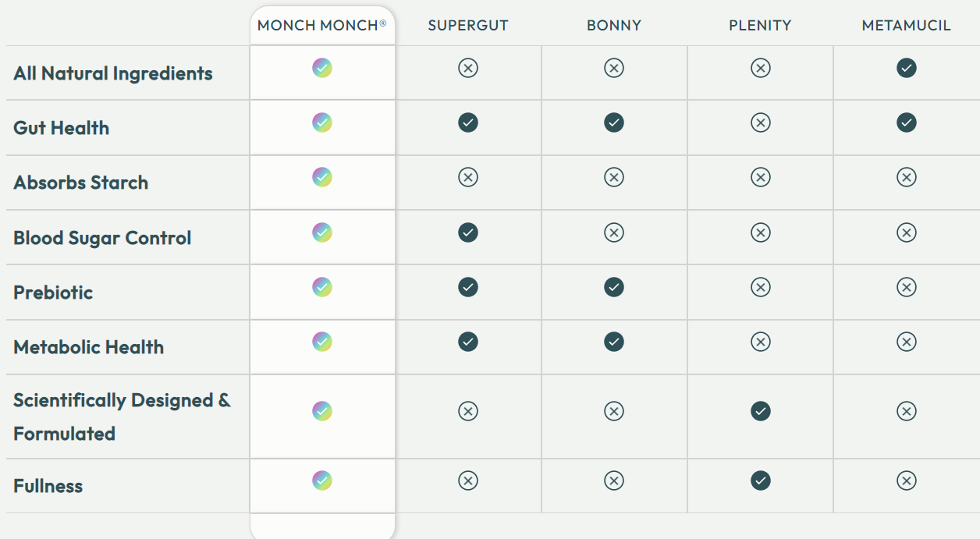Click Supergut checkmark in Metabolic Health row
Viewport: 980px width, 539px height.
point(468,342)
